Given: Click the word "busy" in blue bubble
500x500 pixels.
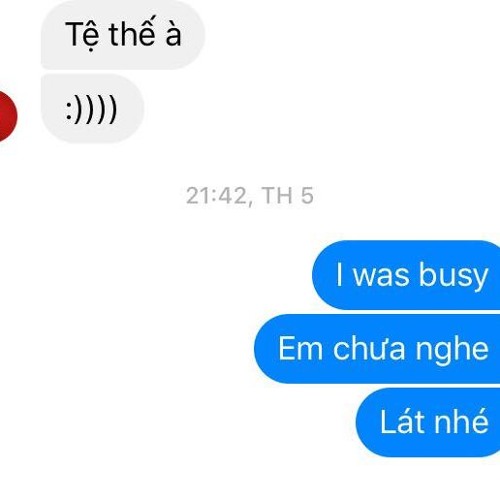Looking at the screenshot, I should pos(453,276).
